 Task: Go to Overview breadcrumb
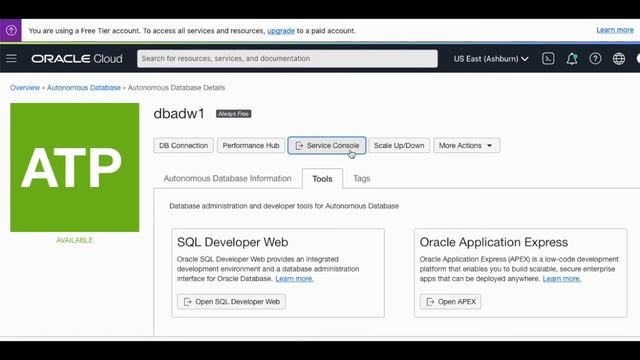(25, 88)
